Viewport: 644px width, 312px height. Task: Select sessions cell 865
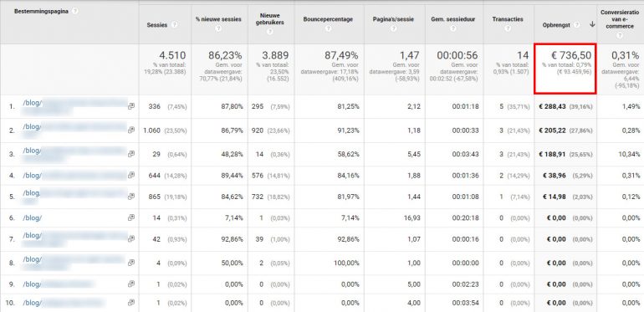[156, 197]
